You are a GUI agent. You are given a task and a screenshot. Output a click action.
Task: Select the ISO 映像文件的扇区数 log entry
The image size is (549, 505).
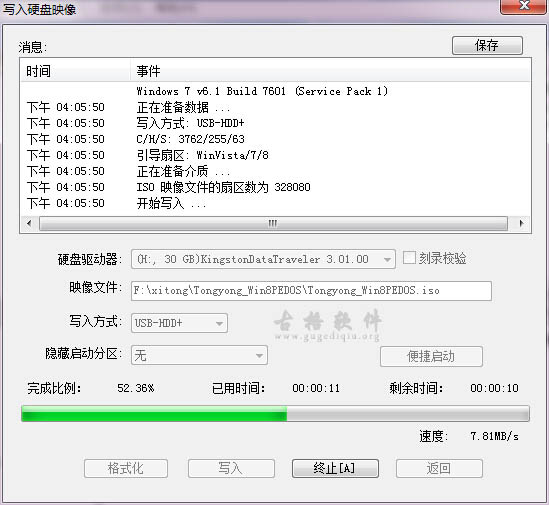pyautogui.click(x=223, y=187)
